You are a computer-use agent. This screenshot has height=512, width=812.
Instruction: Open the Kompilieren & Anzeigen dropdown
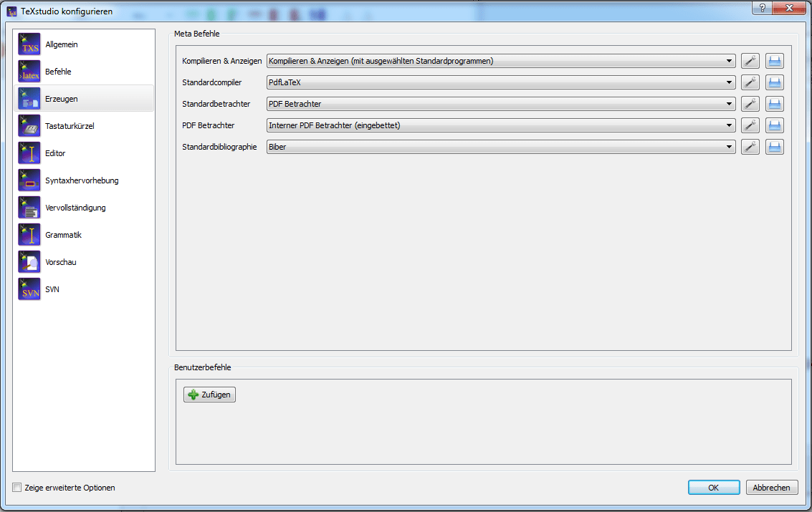tap(501, 61)
